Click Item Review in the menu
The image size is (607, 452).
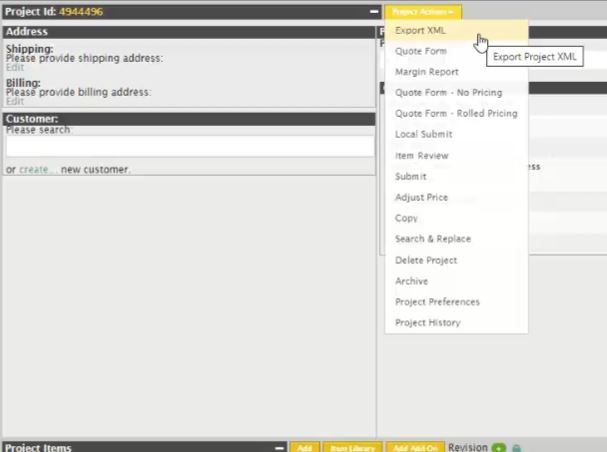(422, 156)
